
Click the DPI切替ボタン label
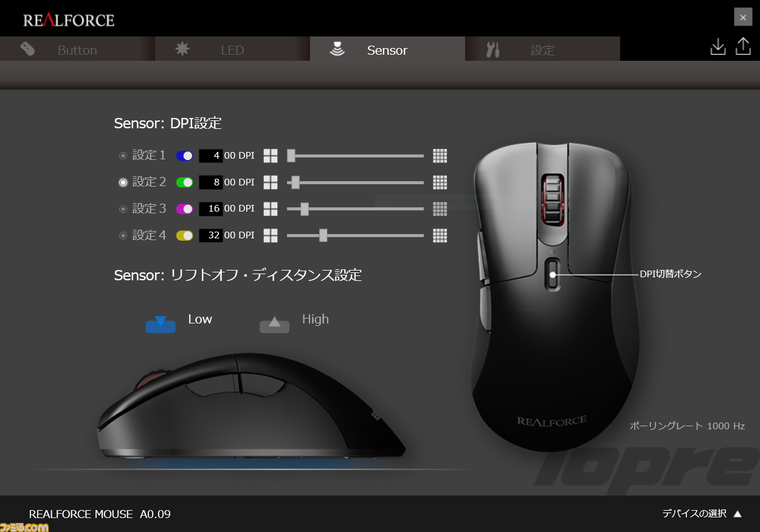671,274
